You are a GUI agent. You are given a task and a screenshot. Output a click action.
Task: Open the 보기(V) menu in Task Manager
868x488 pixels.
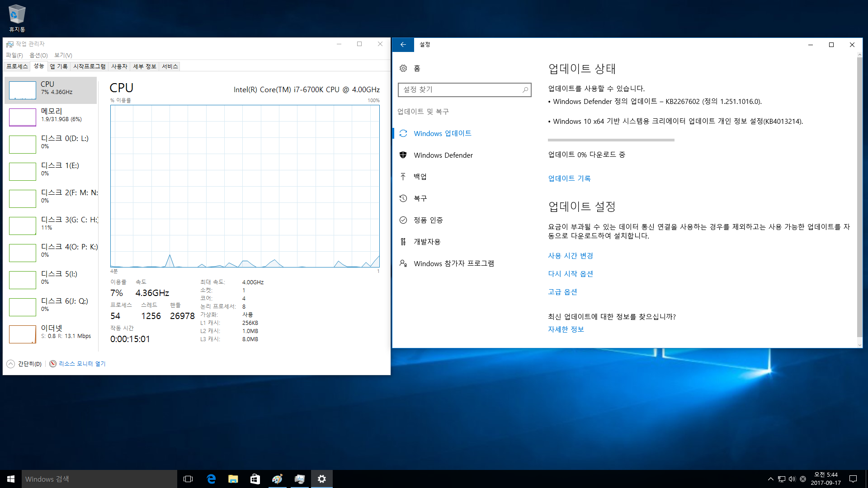click(63, 55)
